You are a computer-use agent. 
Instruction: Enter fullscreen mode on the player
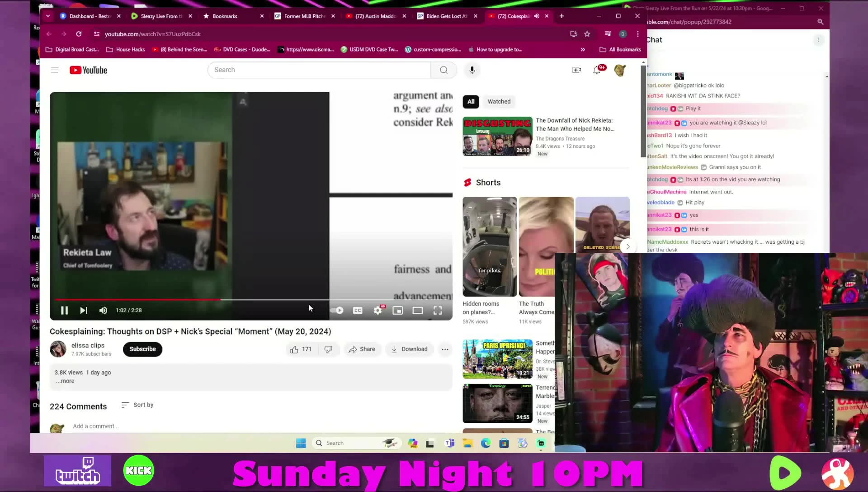click(437, 310)
